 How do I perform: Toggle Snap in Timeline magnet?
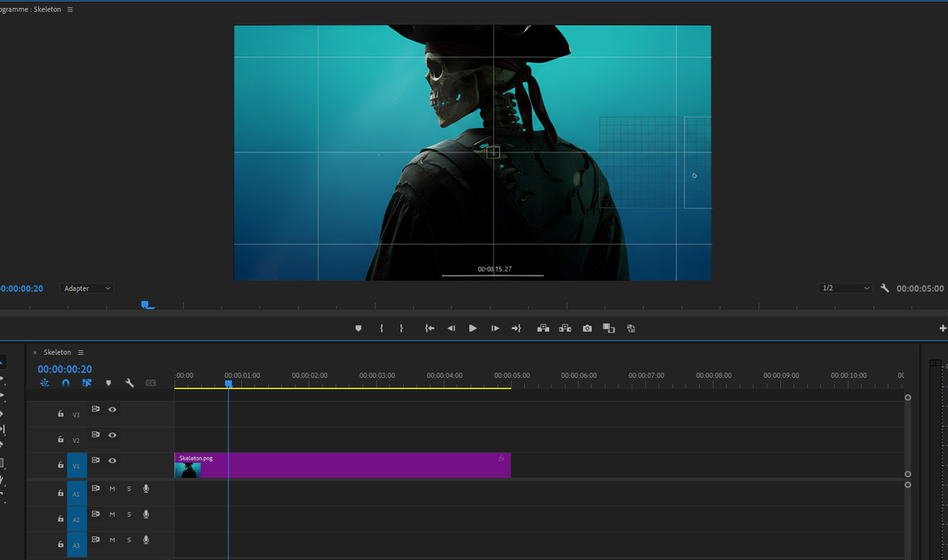tap(66, 383)
